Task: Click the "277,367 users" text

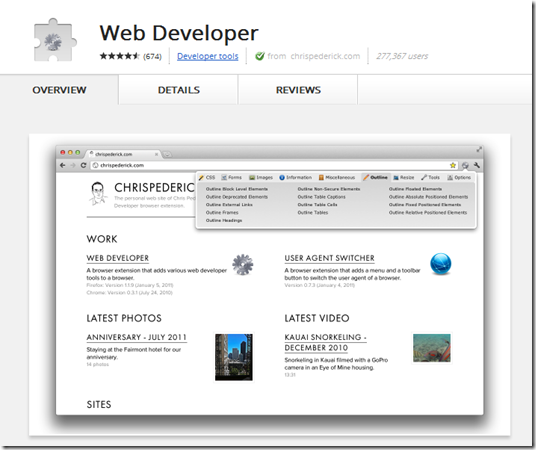Action: [x=402, y=56]
